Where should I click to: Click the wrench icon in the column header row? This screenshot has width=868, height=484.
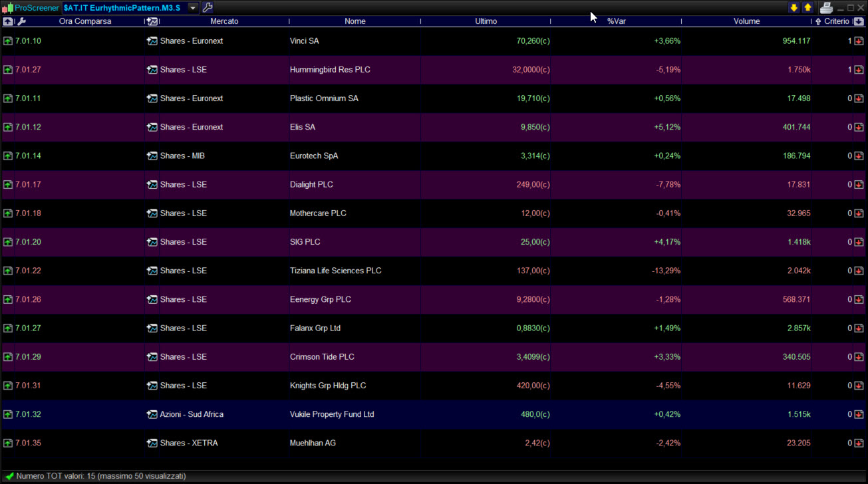coord(21,21)
